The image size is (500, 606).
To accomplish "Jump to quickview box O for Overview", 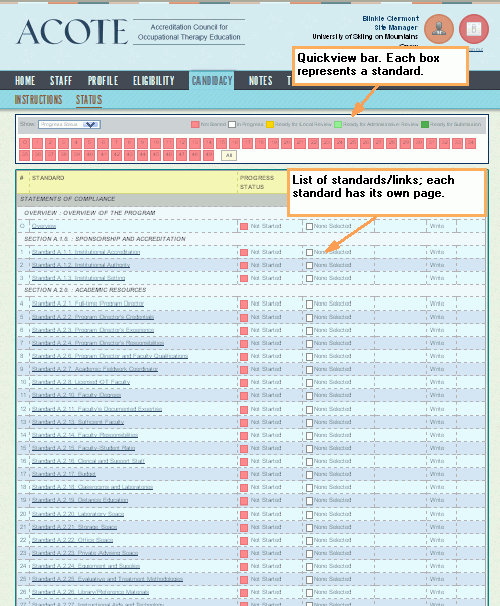I will 25,143.
